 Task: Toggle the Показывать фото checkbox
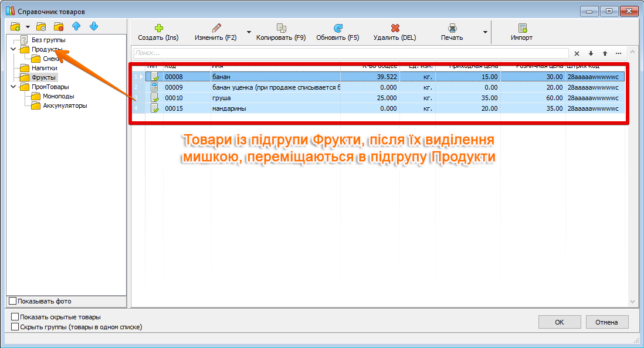tap(13, 301)
